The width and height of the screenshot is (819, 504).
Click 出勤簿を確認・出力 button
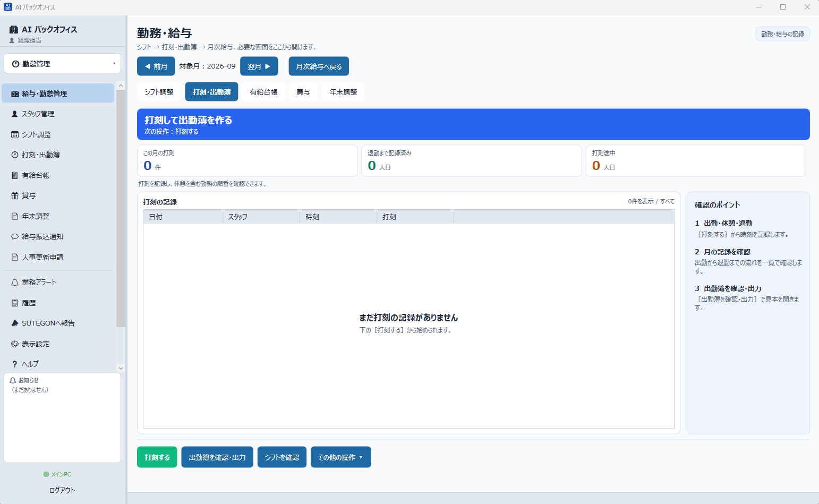point(217,457)
